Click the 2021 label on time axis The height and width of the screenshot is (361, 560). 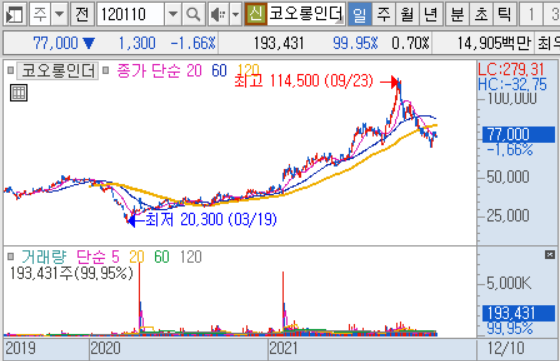point(283,348)
